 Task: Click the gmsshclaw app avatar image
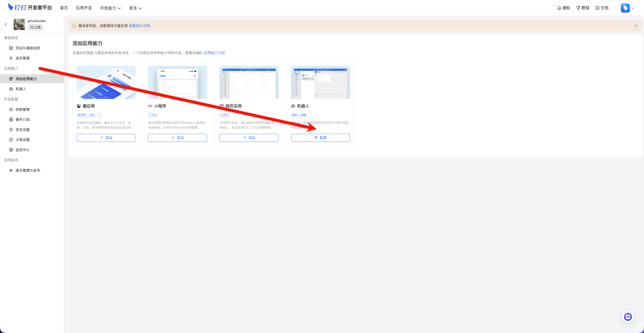pos(19,24)
